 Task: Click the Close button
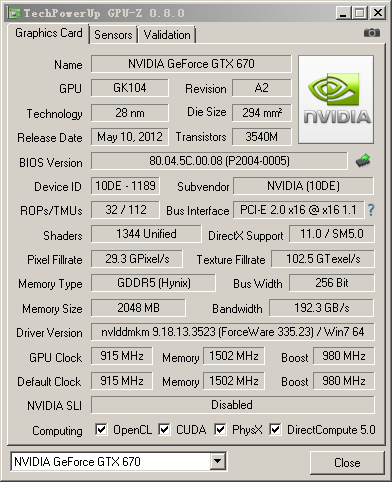click(x=347, y=463)
